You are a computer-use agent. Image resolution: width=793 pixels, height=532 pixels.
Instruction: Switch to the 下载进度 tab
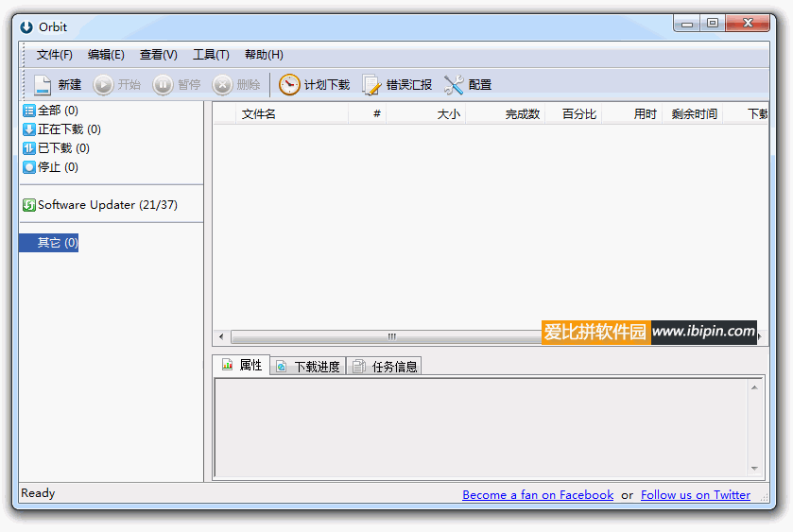tap(308, 366)
